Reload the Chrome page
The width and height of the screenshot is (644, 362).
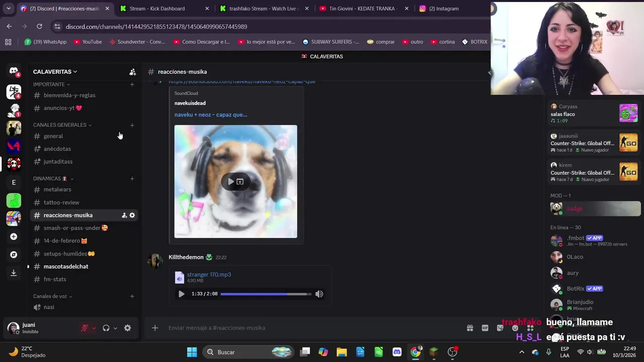pos(39,27)
